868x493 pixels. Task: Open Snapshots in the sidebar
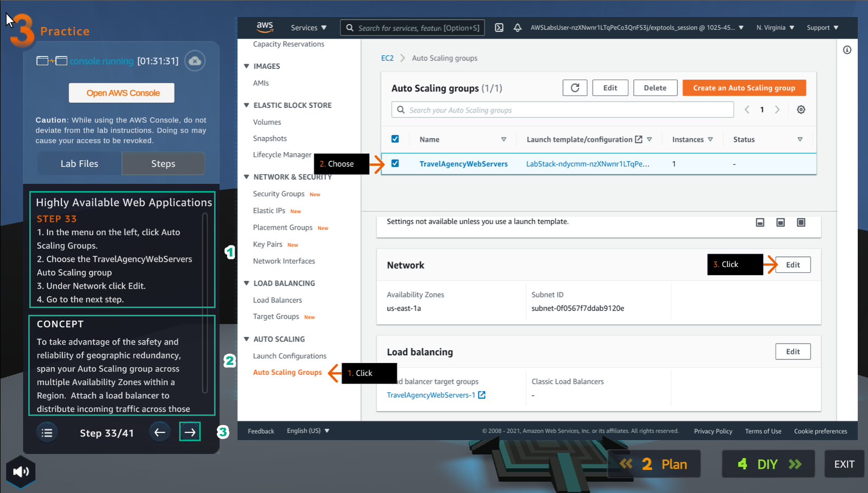click(x=270, y=139)
